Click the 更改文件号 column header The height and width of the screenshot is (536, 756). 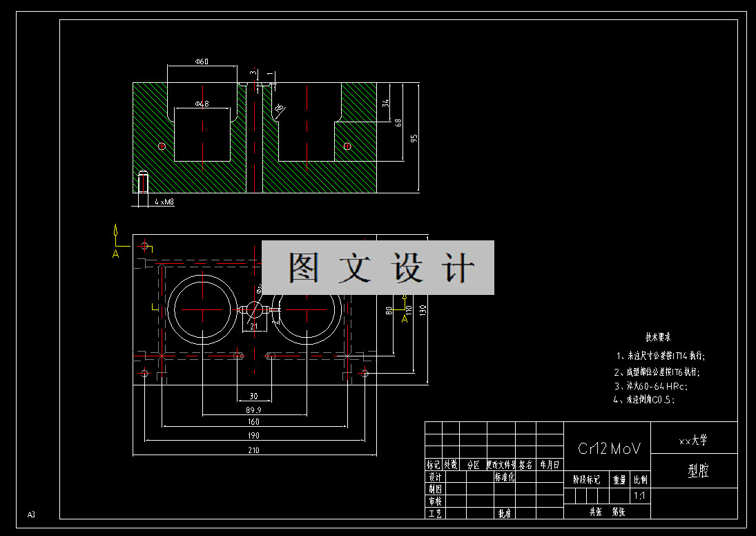pyautogui.click(x=501, y=465)
